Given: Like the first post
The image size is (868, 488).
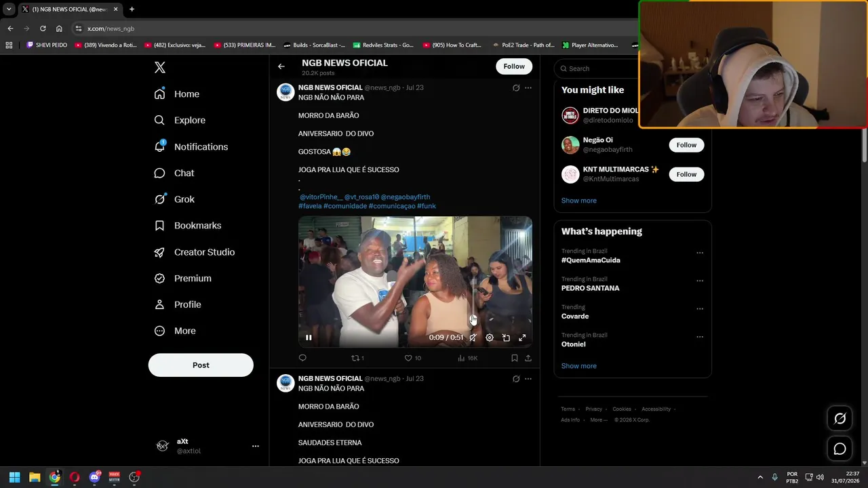Looking at the screenshot, I should pyautogui.click(x=412, y=358).
